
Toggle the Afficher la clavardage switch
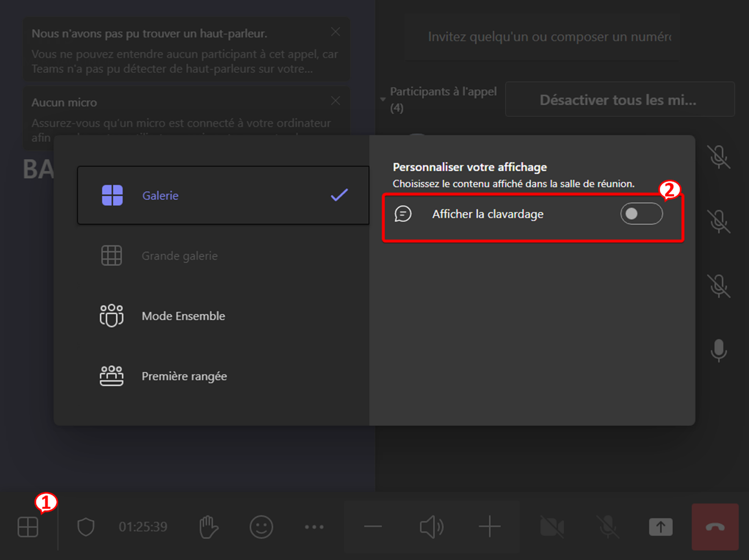(641, 214)
